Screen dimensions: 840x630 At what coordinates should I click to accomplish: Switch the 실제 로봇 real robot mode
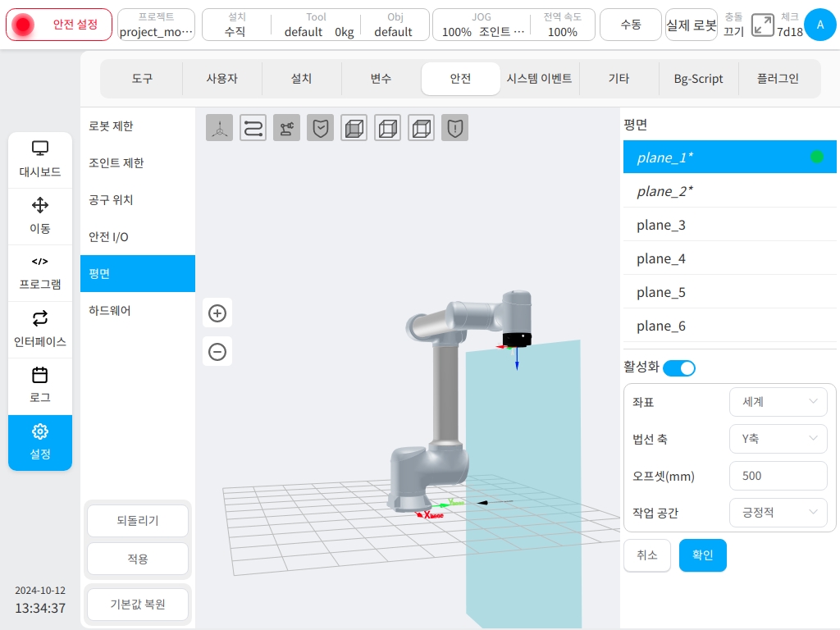691,25
